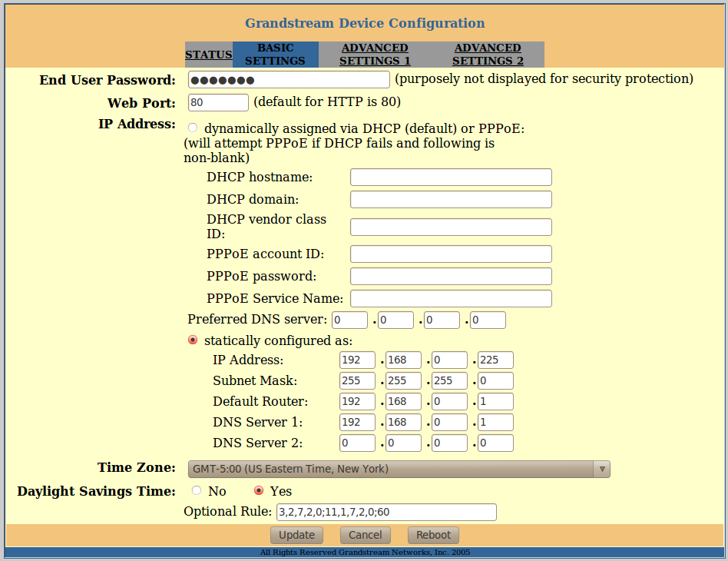
Task: Click the Reboot button
Action: click(433, 535)
